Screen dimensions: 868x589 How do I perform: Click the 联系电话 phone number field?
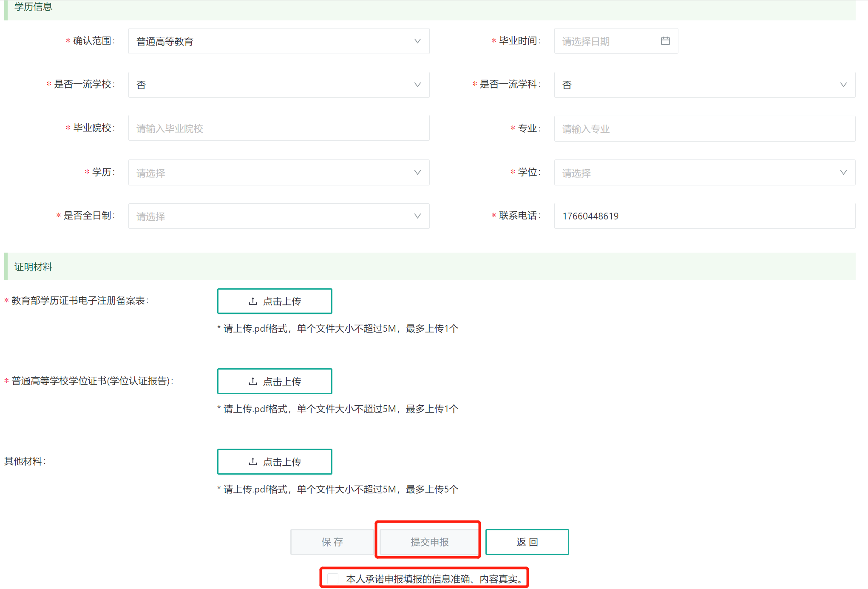pyautogui.click(x=704, y=216)
